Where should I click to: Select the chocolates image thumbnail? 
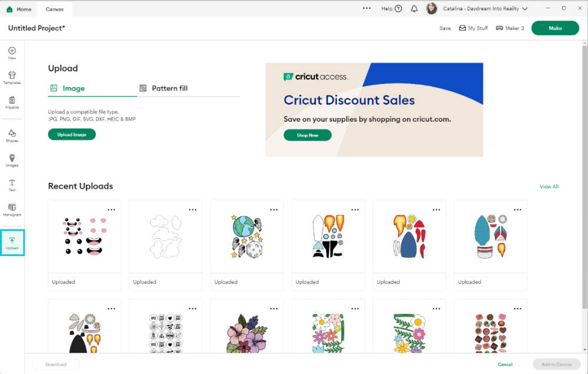pos(490,332)
